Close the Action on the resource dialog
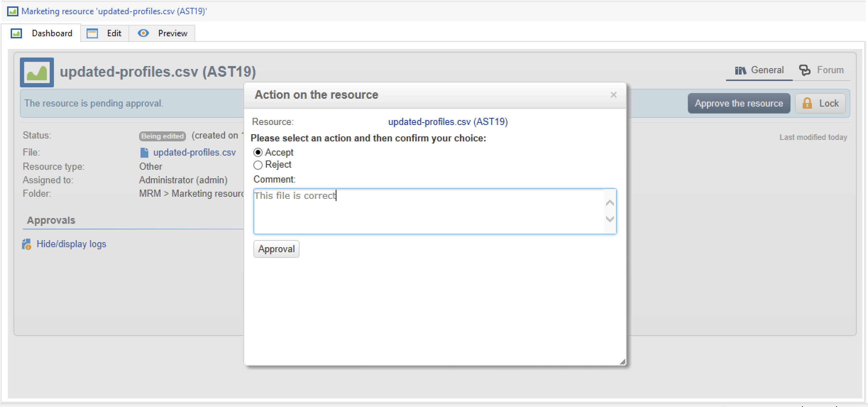The width and height of the screenshot is (868, 407). coord(613,95)
